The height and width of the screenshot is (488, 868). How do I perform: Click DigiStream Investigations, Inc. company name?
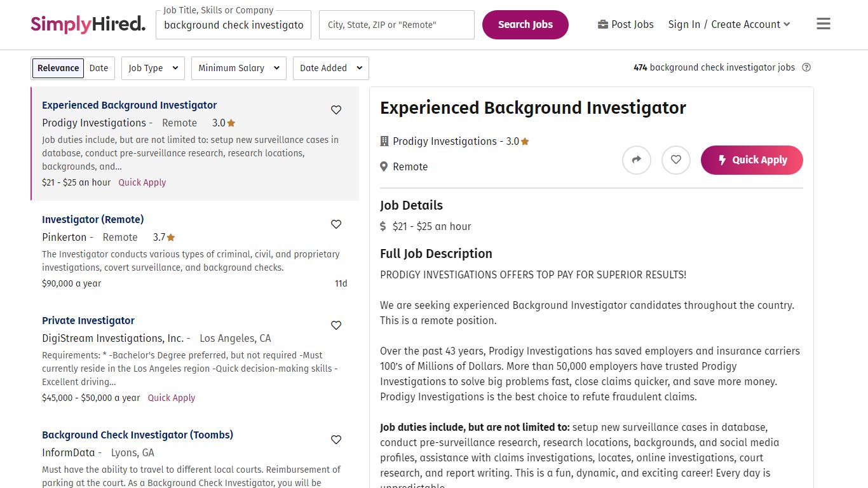click(x=112, y=338)
